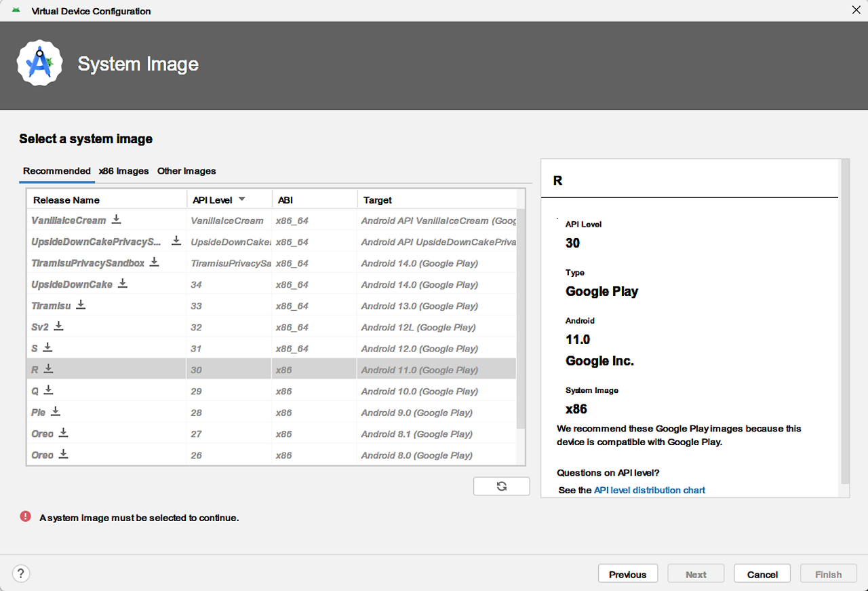The width and height of the screenshot is (868, 591).
Task: Sort by ABI column header
Action: pos(315,199)
